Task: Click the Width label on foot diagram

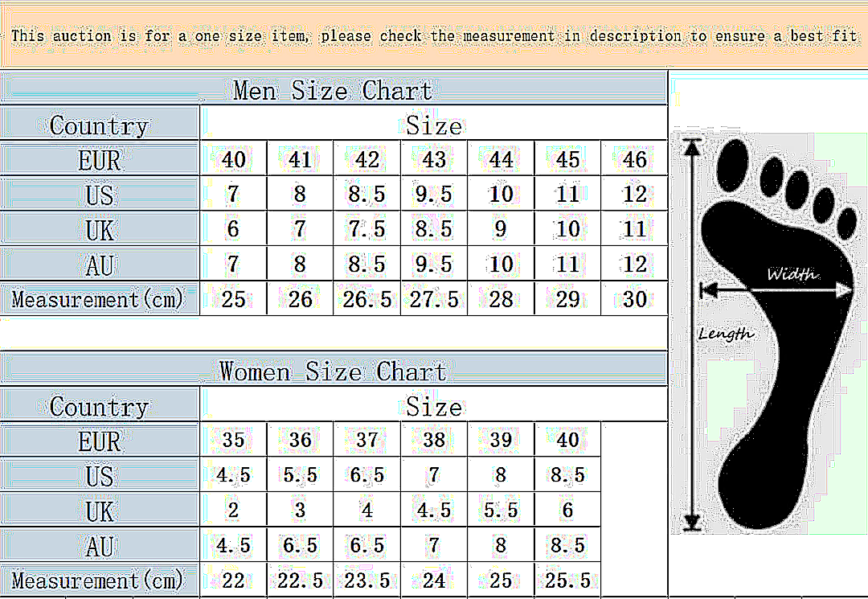Action: [x=792, y=274]
